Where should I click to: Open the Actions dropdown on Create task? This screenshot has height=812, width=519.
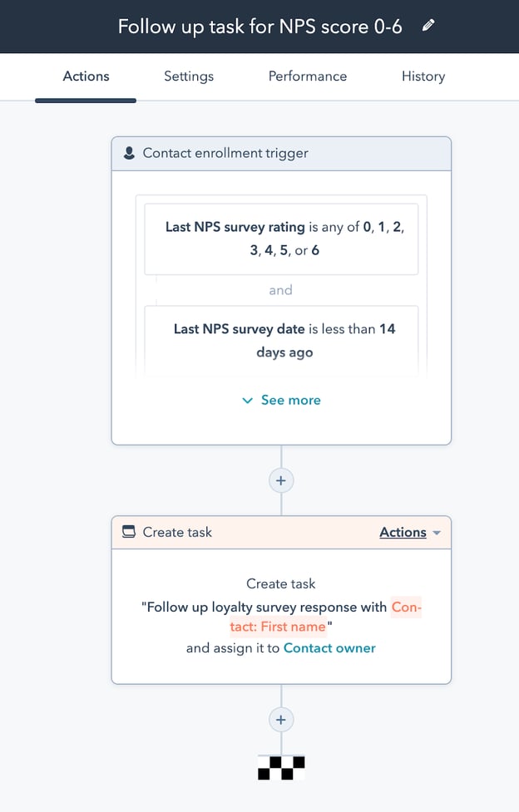click(x=403, y=532)
